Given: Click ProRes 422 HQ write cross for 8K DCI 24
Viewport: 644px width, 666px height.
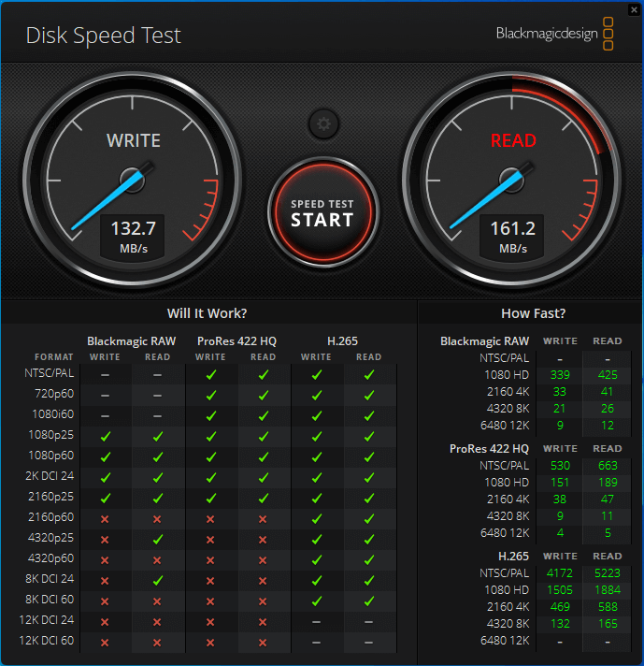Looking at the screenshot, I should click(210, 581).
